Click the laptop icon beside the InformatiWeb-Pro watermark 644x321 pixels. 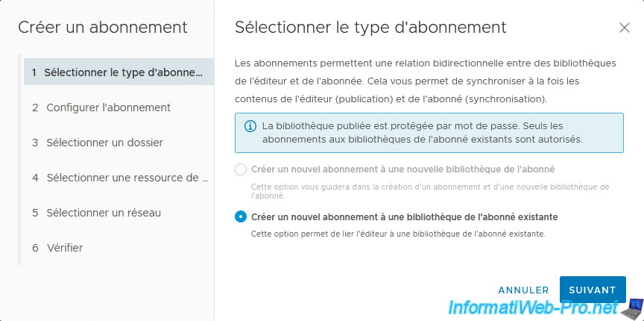(634, 306)
